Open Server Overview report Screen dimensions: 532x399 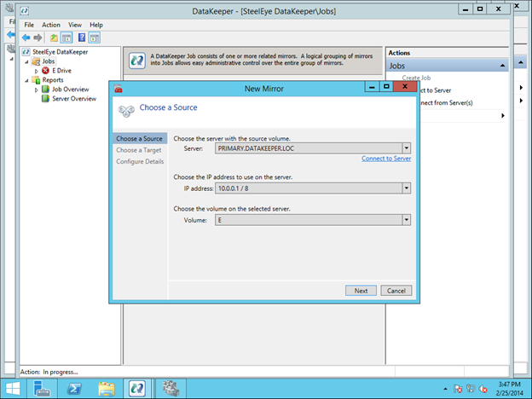[x=73, y=98]
